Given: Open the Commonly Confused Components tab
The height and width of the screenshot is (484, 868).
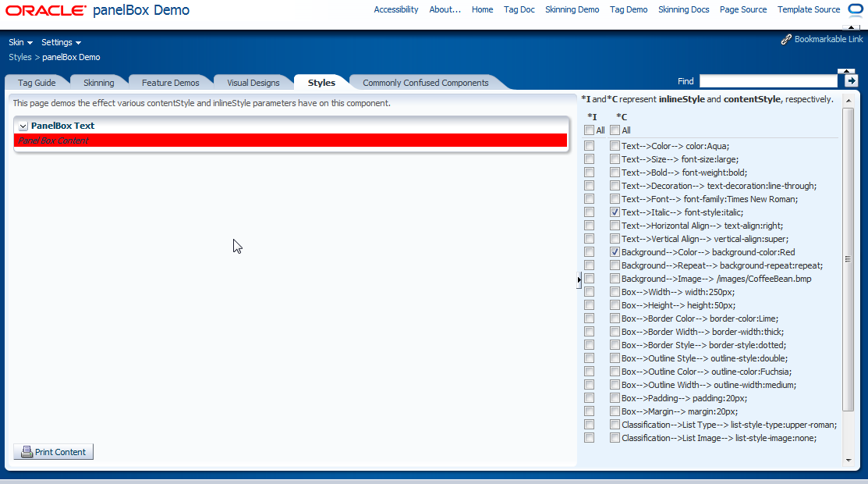Looking at the screenshot, I should [x=424, y=82].
